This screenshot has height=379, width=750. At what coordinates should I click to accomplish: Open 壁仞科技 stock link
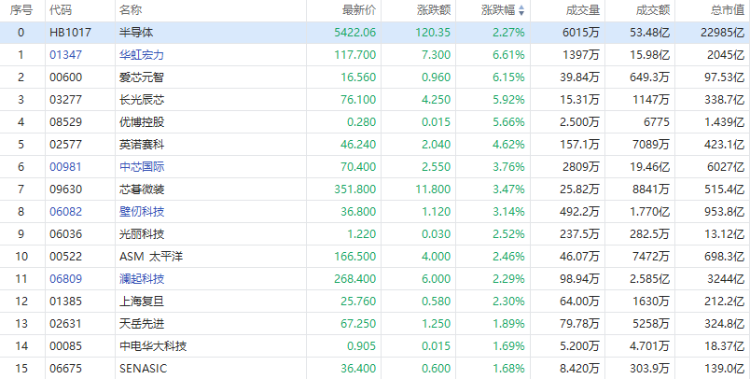142,212
